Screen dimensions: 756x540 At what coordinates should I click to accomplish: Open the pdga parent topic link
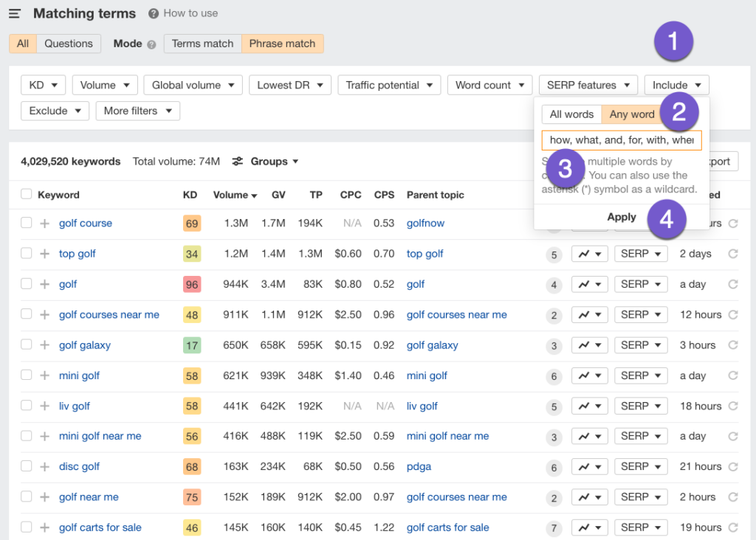pyautogui.click(x=419, y=467)
